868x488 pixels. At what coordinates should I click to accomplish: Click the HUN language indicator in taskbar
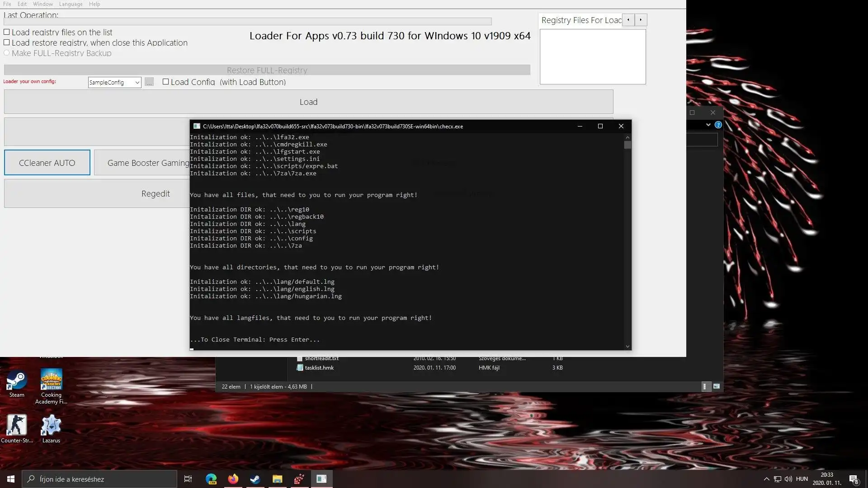802,479
